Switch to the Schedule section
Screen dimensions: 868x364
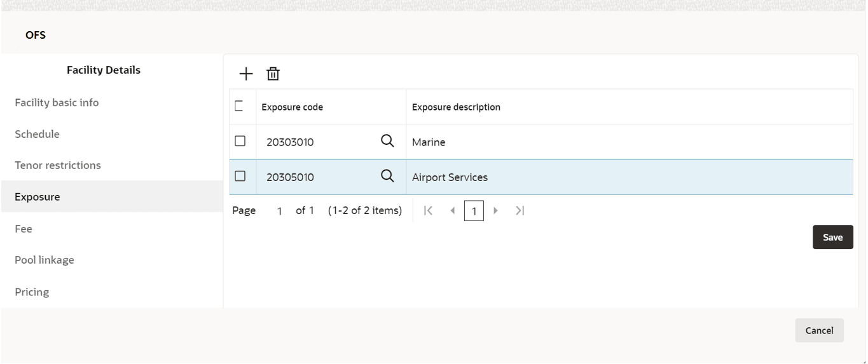point(37,134)
